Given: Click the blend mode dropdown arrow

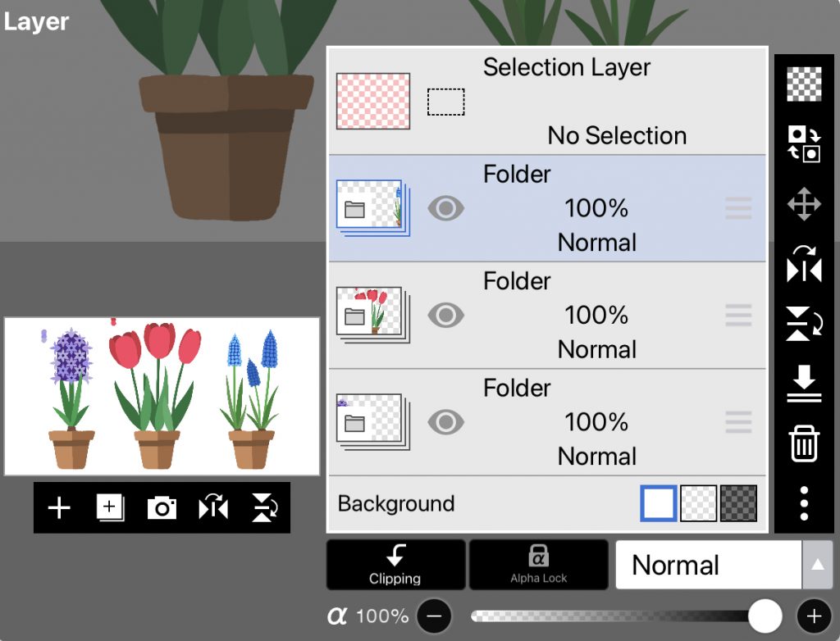Looking at the screenshot, I should [x=817, y=565].
